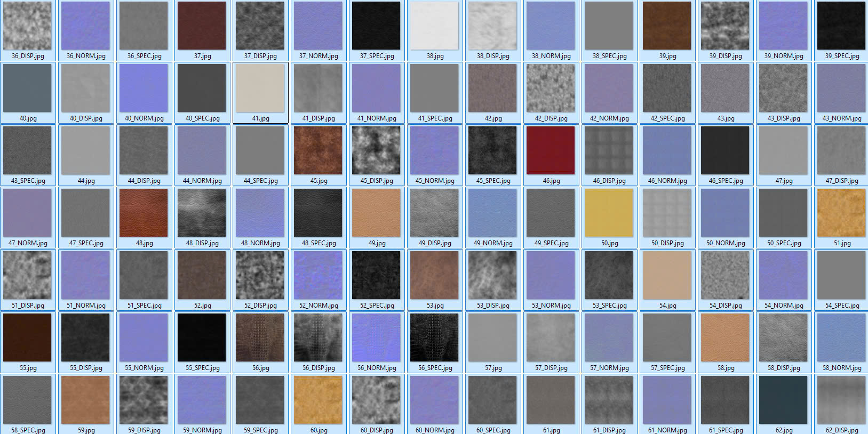
Task: Click the 41_NORM.jpg name text
Action: (377, 118)
